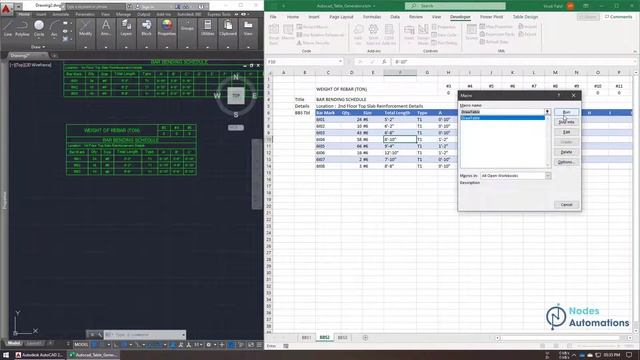640x360 pixels.
Task: Collapse the Excel ribbon arrow
Action: tap(635, 51)
